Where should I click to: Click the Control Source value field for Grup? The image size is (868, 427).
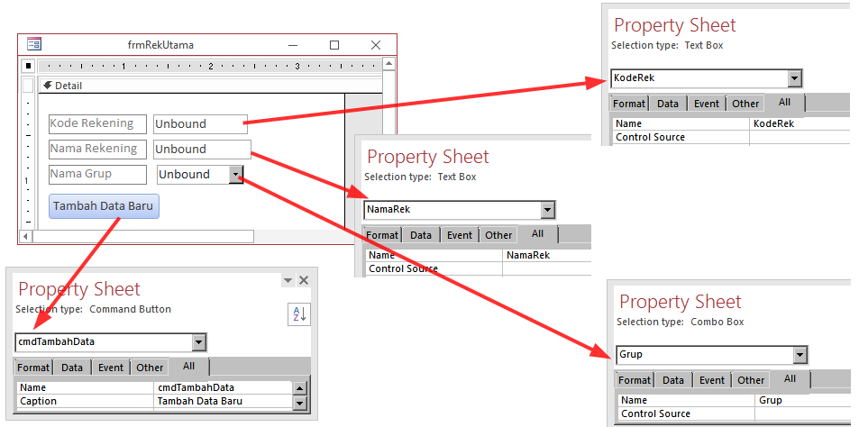(x=802, y=413)
